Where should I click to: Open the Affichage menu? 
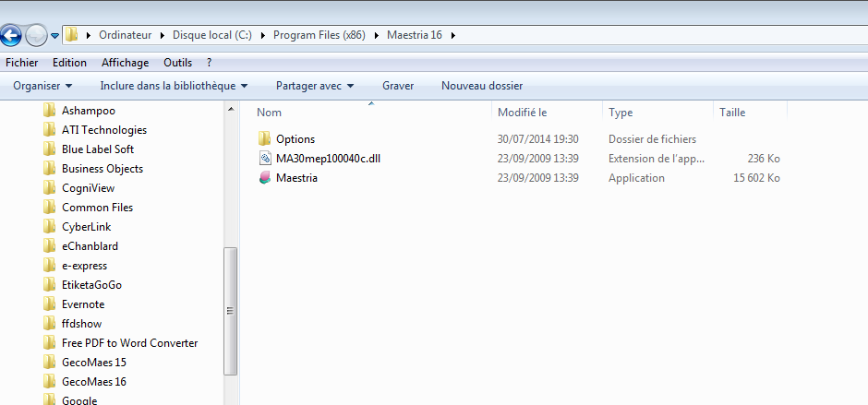pos(125,63)
